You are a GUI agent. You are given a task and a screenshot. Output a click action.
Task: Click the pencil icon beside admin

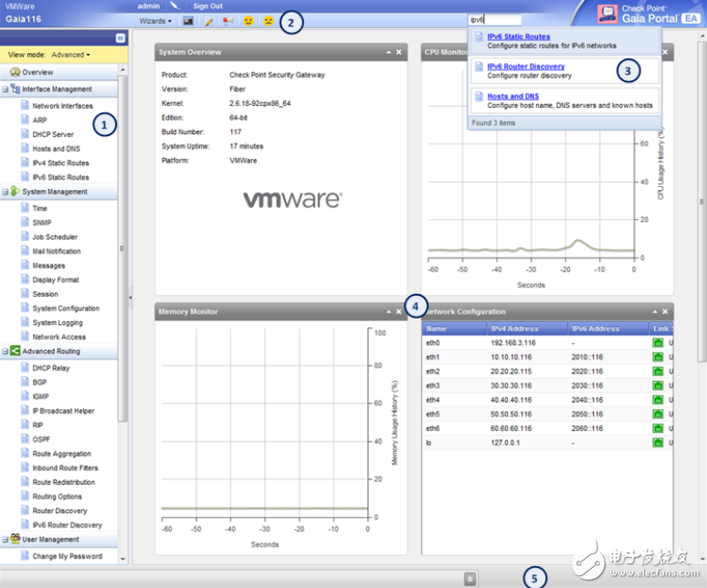pyautogui.click(x=175, y=5)
